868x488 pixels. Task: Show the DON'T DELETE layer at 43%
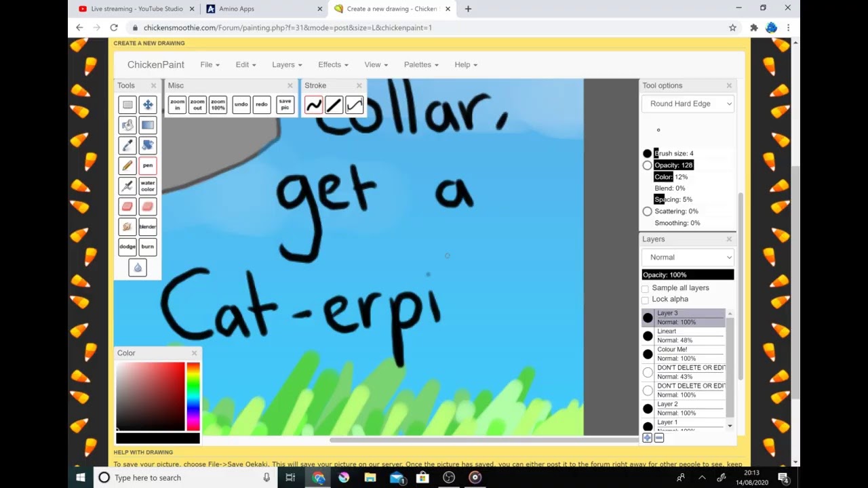648,372
